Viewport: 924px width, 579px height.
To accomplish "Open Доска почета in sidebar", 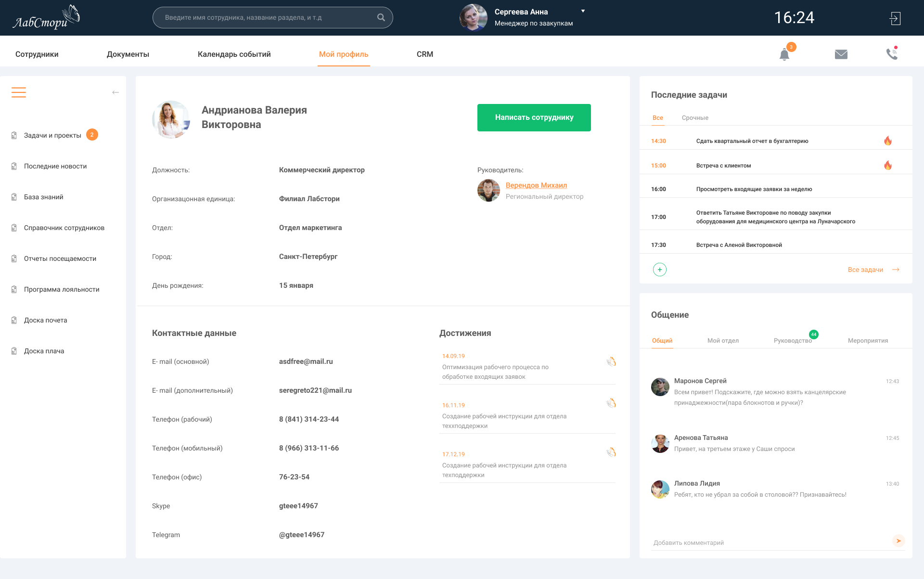I will coord(46,320).
